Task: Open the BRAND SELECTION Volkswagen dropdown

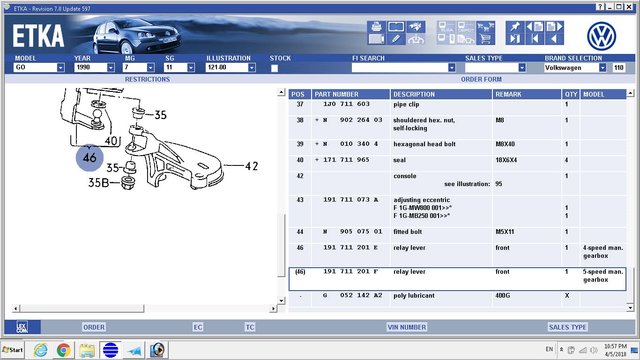Action: 602,68
